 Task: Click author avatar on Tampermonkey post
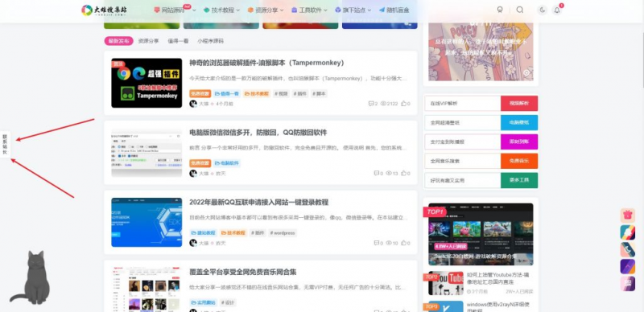click(193, 104)
